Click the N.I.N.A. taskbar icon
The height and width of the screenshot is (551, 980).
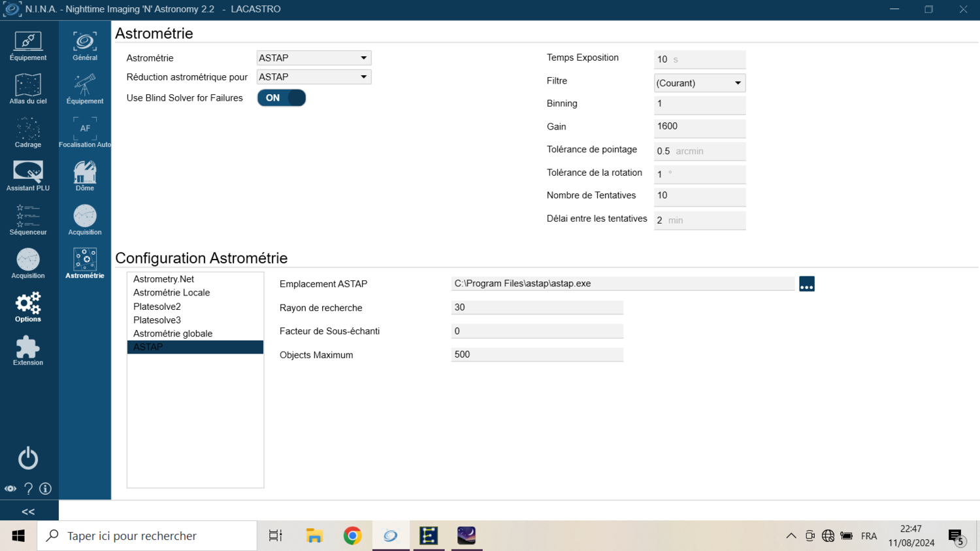(x=391, y=536)
